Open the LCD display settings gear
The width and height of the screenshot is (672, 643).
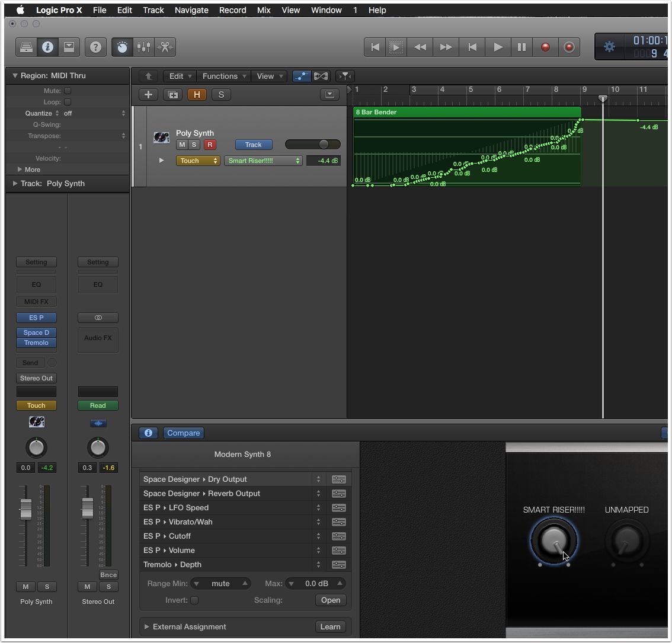click(609, 47)
